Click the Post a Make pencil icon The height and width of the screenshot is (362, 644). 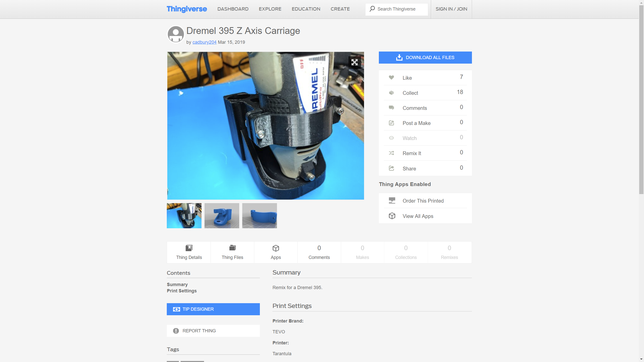tap(391, 123)
